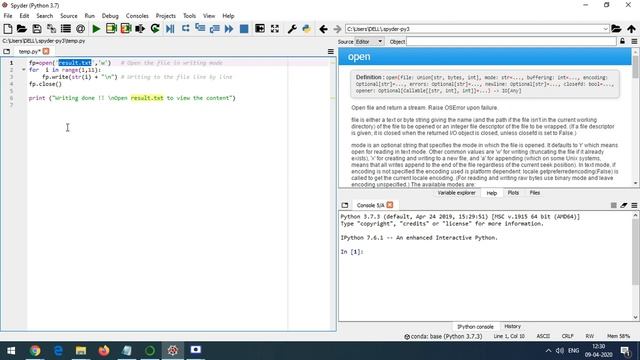This screenshot has width=640, height=360.
Task: Maximize current pane icon
Action: [260, 29]
